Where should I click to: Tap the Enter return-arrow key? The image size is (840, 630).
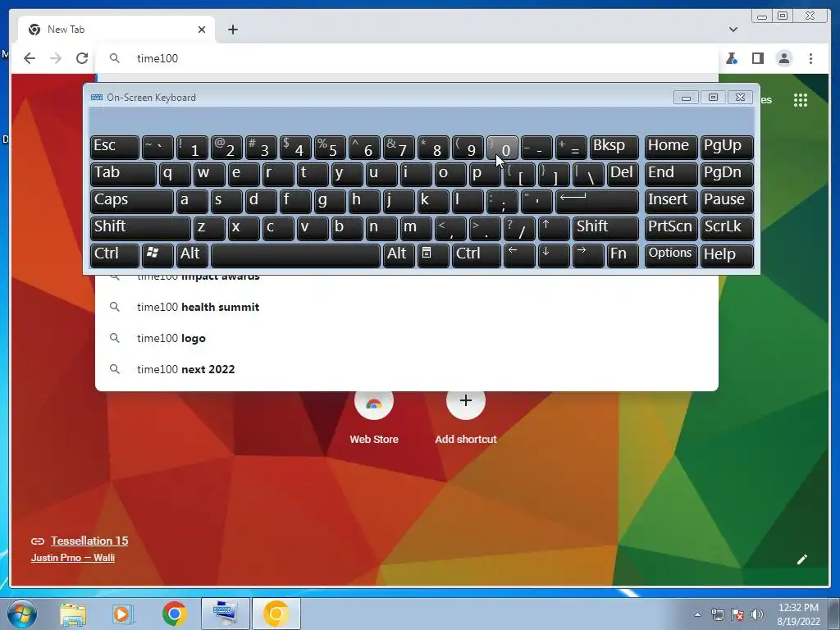597,201
